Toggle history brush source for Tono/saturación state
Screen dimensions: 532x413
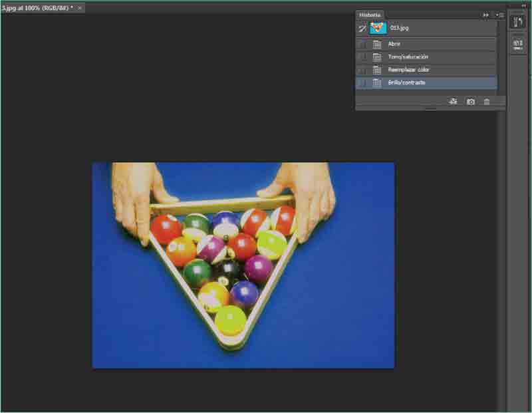(x=362, y=57)
